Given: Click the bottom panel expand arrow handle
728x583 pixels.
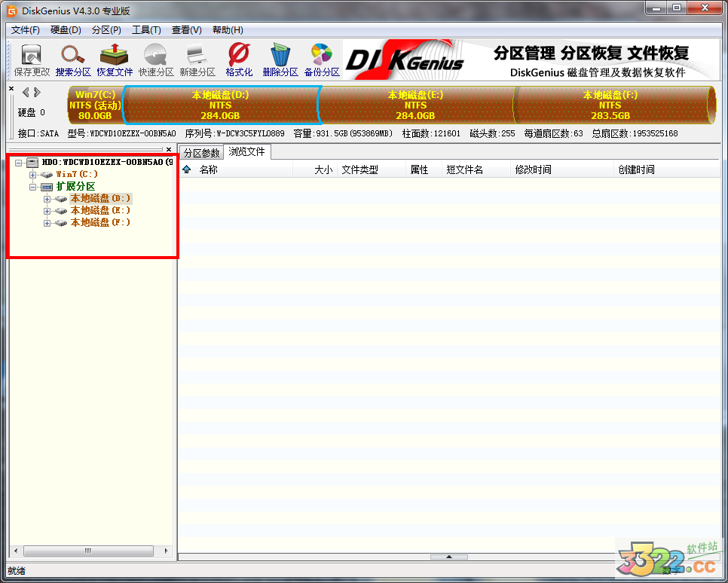Looking at the screenshot, I should 448,557.
